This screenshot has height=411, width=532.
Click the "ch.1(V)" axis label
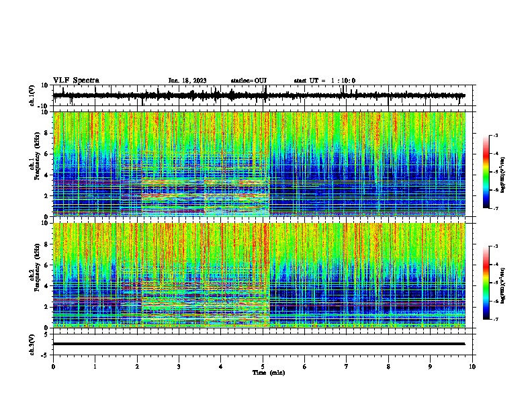coord(32,95)
